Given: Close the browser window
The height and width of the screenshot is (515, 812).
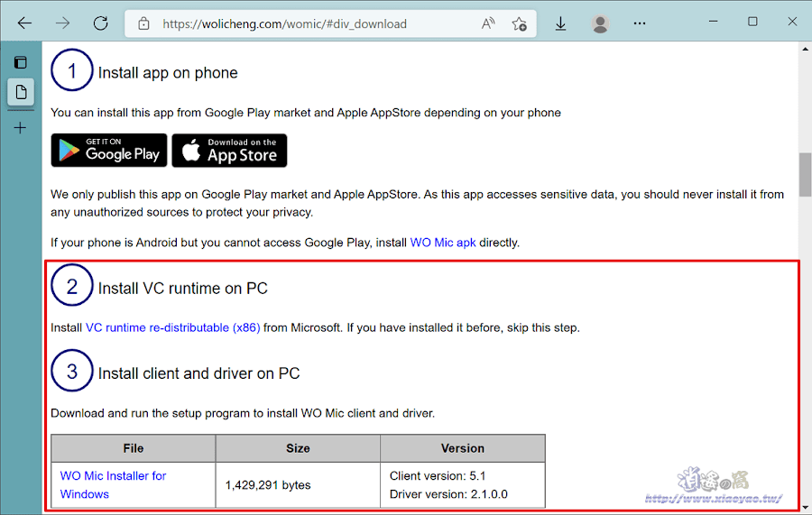Looking at the screenshot, I should pyautogui.click(x=792, y=22).
